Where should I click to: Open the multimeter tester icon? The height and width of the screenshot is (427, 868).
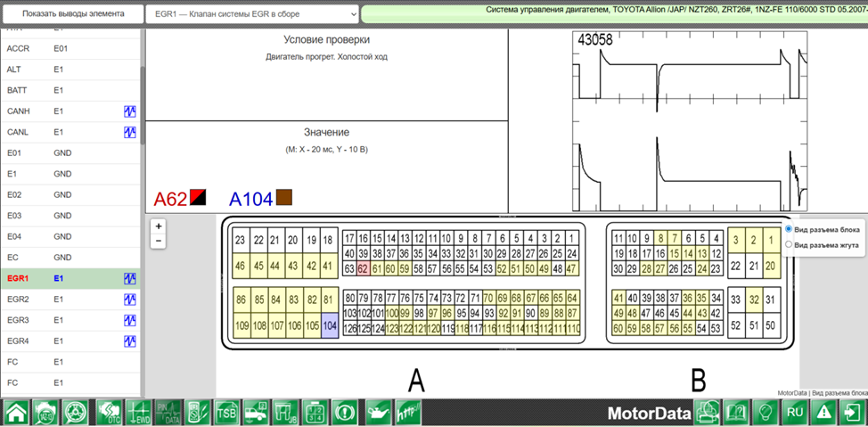(197, 413)
